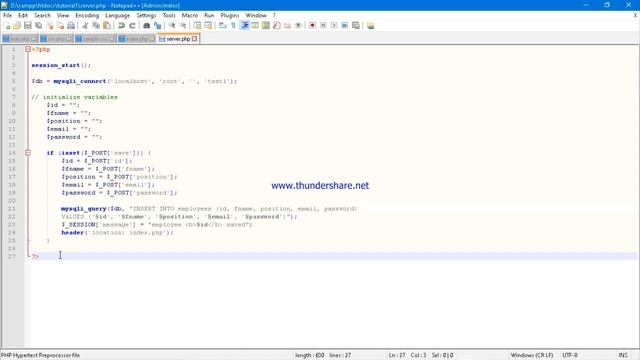Redo edit via toolbar arrow

(x=132, y=26)
